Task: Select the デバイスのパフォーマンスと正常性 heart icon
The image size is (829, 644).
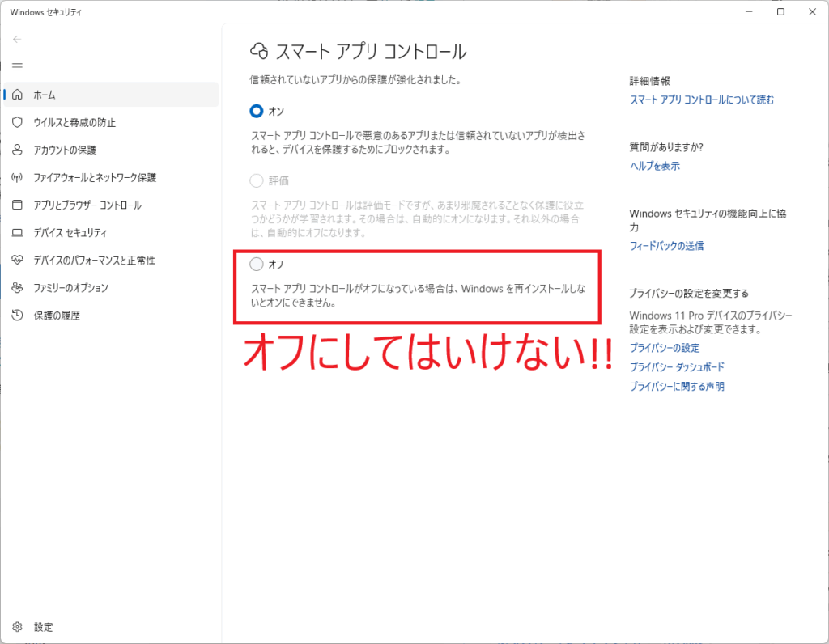Action: tap(17, 260)
